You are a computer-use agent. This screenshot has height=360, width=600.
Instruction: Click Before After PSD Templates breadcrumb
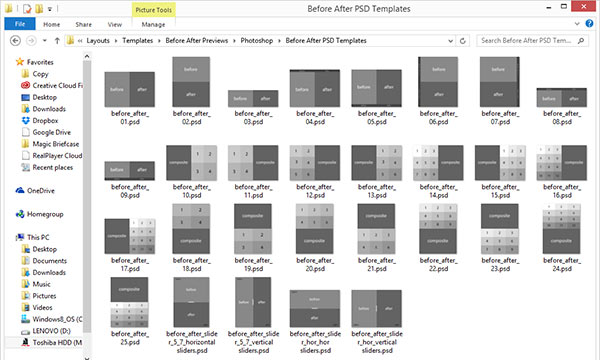(326, 41)
